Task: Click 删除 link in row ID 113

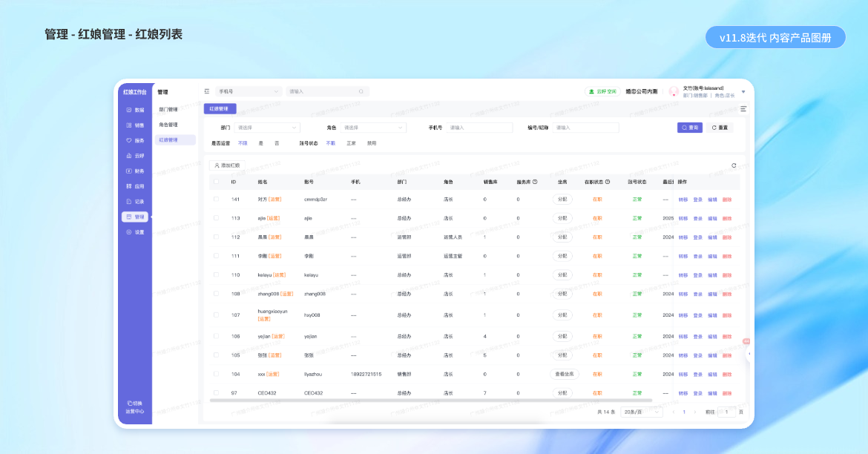Action: (727, 219)
